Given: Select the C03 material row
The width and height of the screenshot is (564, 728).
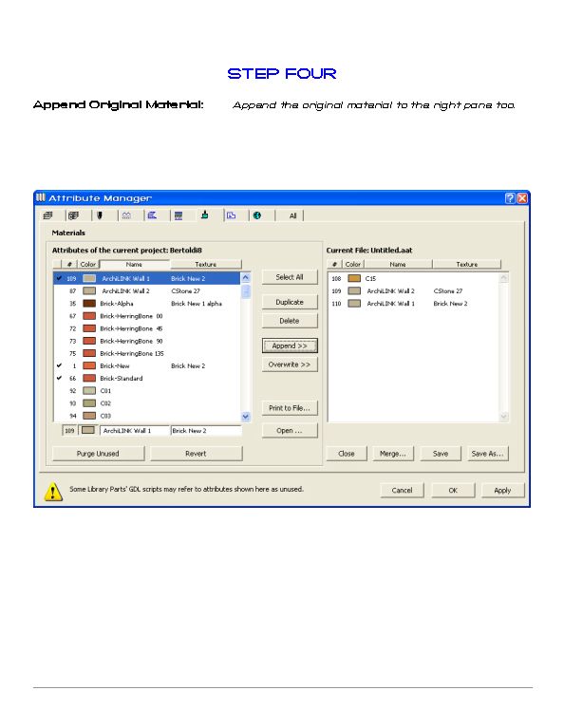Looking at the screenshot, I should tap(147, 416).
